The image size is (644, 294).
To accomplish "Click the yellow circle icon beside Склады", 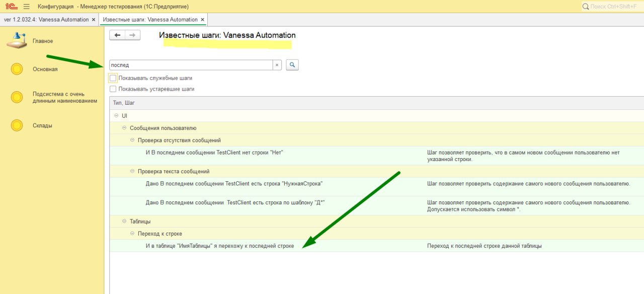I will [17, 125].
